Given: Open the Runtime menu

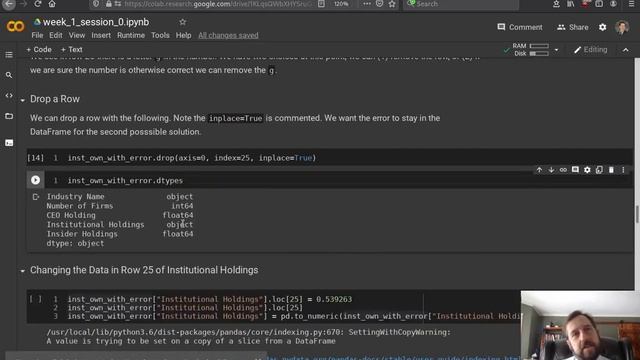Looking at the screenshot, I should click(131, 36).
